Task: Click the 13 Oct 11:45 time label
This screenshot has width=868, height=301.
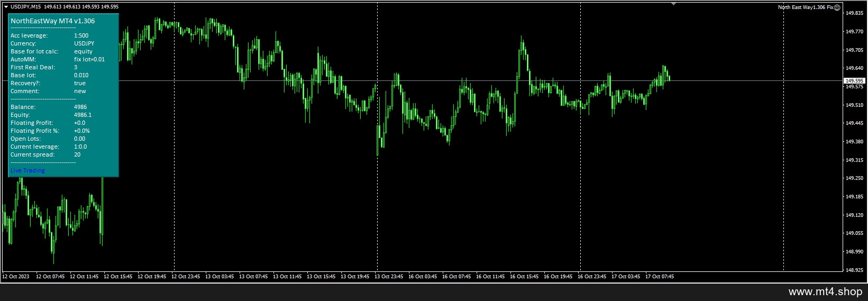Action: click(x=287, y=277)
